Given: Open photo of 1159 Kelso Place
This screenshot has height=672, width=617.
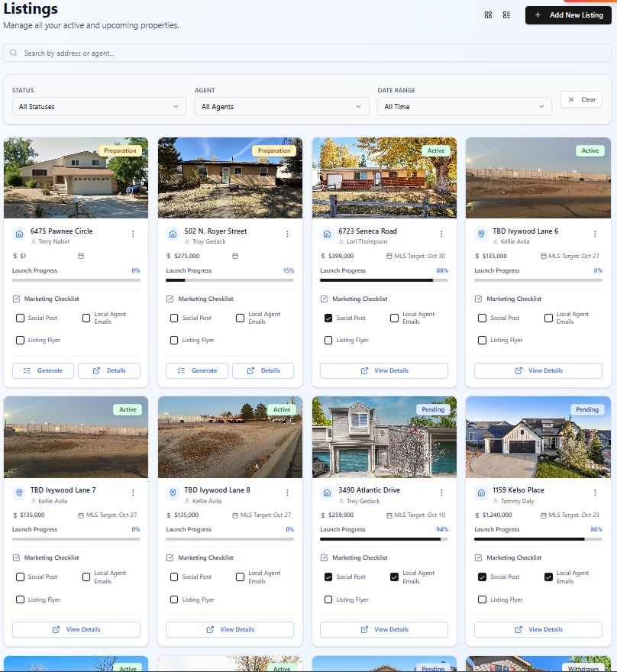Looking at the screenshot, I should pyautogui.click(x=538, y=437).
